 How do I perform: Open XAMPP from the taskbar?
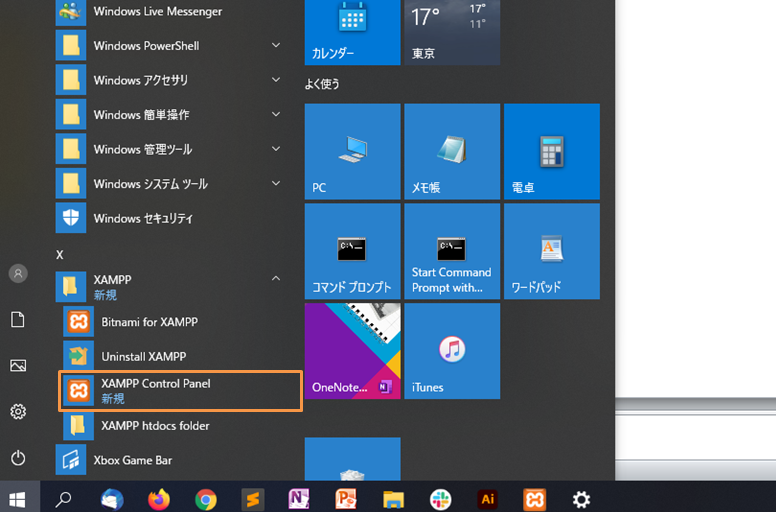[534, 499]
